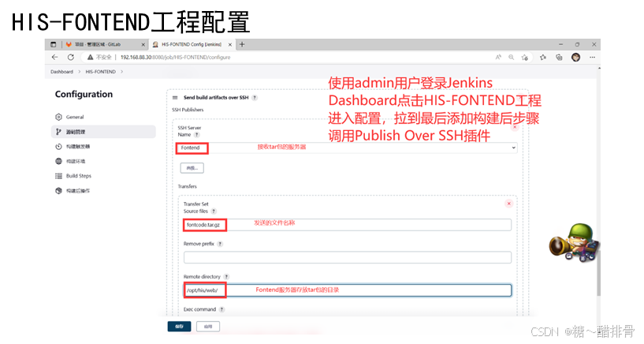Screen dimensions: 644x344
Task: Refresh the current page
Action: click(71, 58)
